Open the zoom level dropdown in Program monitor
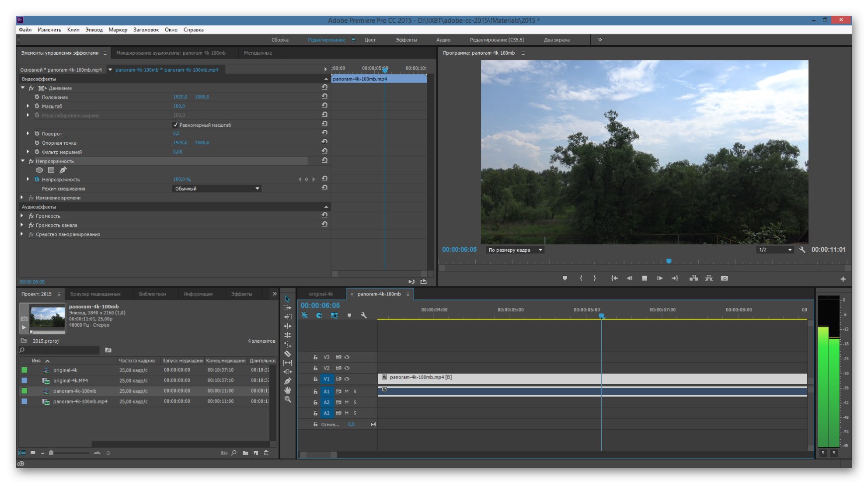This screenshot has height=484, width=868. click(x=515, y=250)
